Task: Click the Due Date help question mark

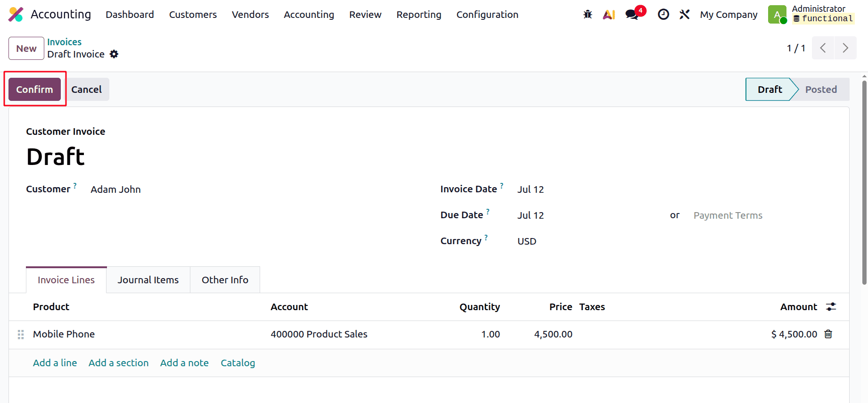Action: [488, 212]
